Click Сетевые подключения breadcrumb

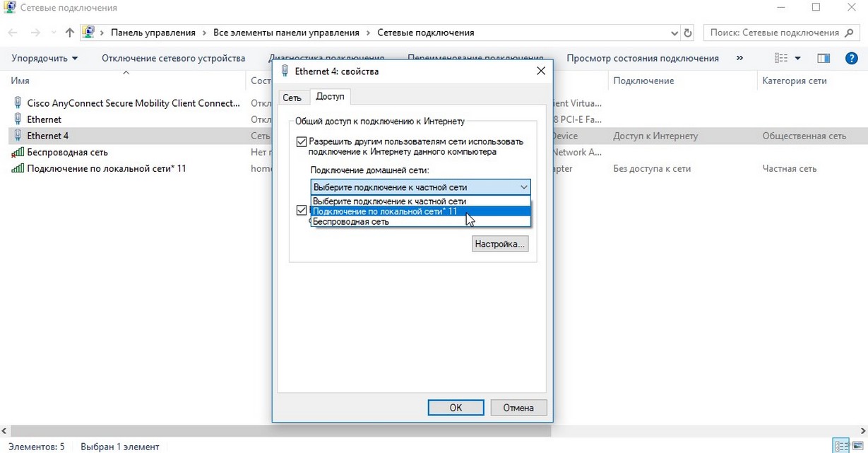tap(426, 33)
